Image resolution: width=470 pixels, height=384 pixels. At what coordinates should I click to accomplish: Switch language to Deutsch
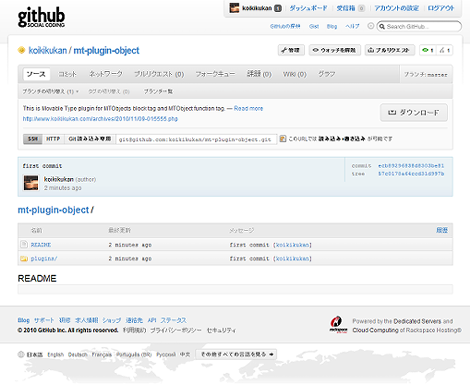(x=78, y=354)
